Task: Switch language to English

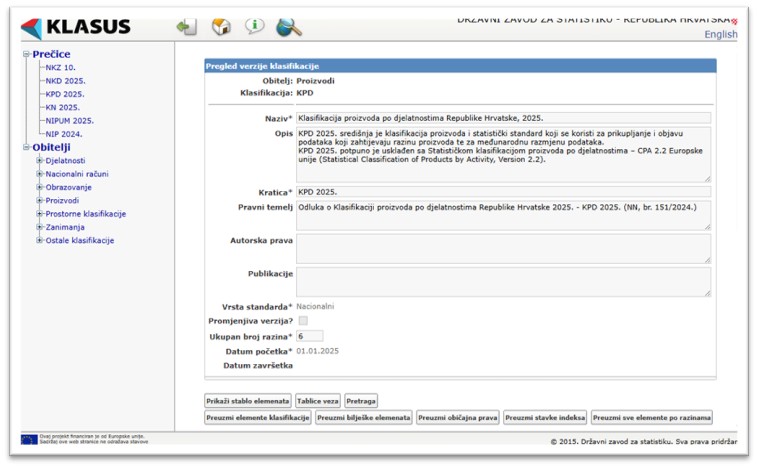Action: point(720,34)
